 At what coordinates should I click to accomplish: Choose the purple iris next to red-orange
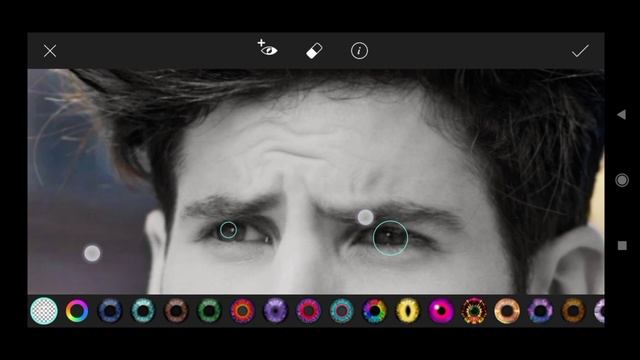(x=276, y=311)
